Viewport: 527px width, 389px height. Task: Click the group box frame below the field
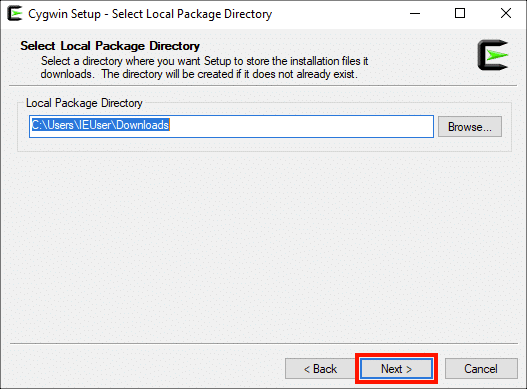click(x=265, y=151)
